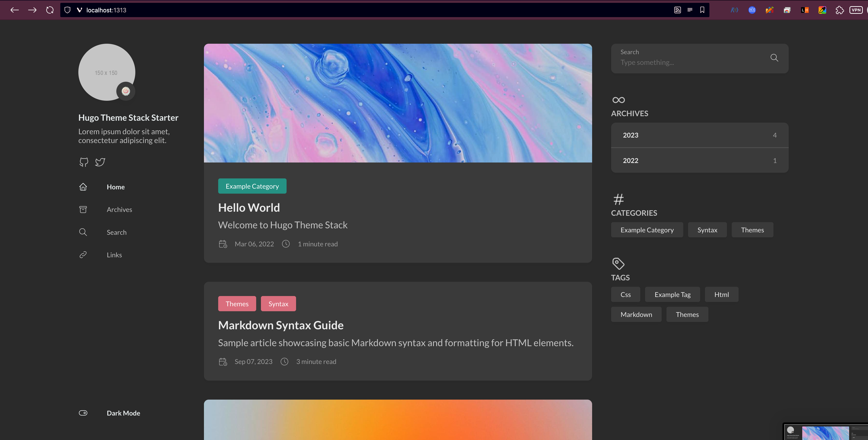Open the browser extensions puzzle icon
Viewport: 868px width, 440px height.
point(839,10)
